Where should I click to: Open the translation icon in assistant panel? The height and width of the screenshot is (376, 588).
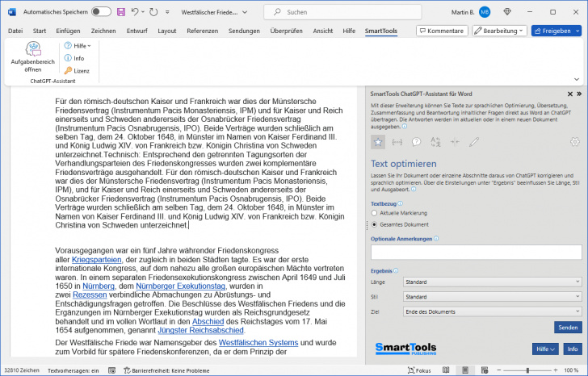click(436, 141)
